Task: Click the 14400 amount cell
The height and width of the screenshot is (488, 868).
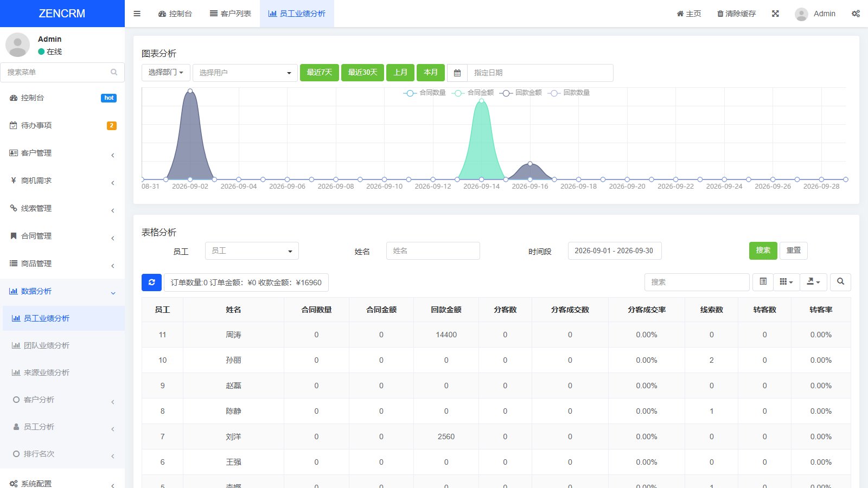Action: click(446, 335)
